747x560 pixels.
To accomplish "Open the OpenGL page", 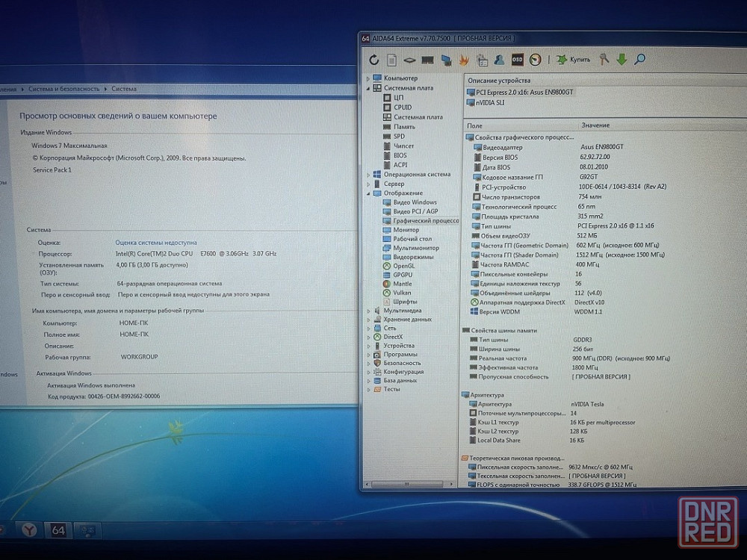I will [399, 266].
